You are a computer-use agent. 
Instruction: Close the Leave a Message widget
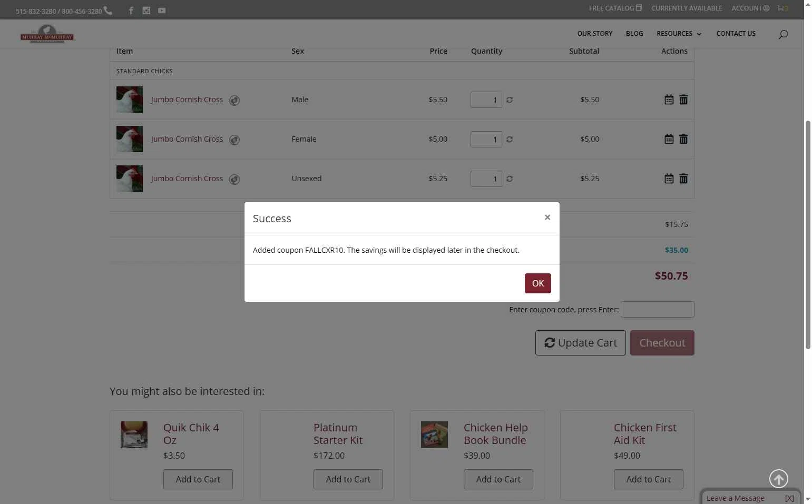(789, 498)
